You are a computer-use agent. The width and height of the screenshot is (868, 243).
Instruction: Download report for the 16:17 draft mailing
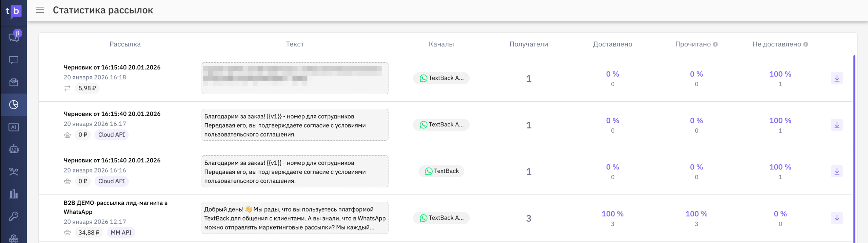coord(836,125)
